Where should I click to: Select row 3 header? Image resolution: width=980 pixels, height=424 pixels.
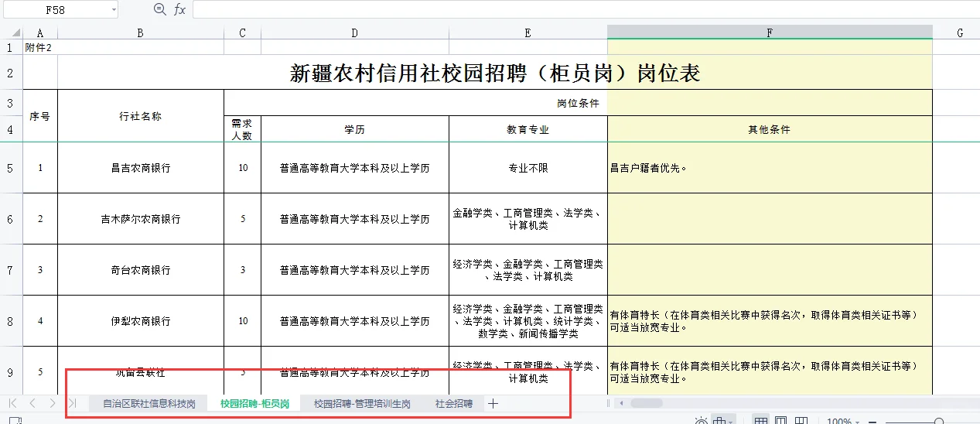pos(11,103)
